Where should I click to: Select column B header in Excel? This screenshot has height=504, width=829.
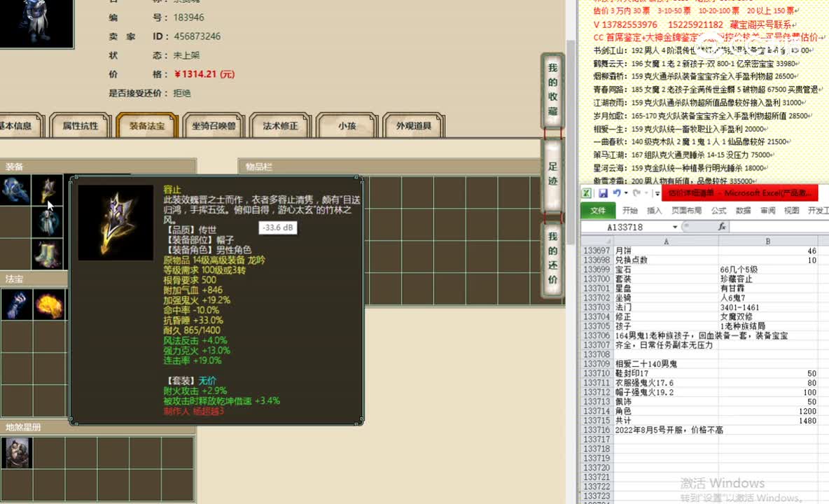point(768,241)
